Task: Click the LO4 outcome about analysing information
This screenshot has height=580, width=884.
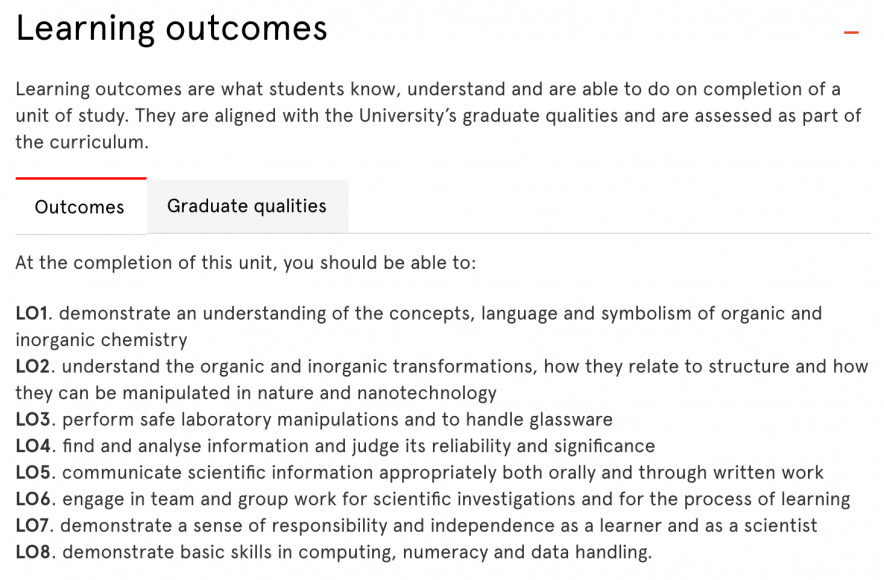Action: [x=330, y=446]
